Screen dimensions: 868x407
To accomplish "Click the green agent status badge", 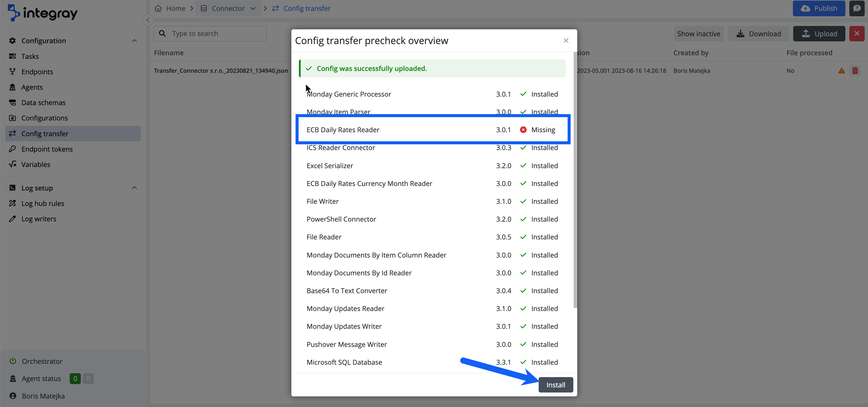I will 75,378.
